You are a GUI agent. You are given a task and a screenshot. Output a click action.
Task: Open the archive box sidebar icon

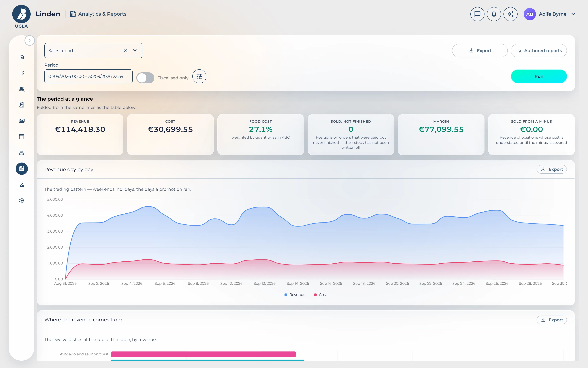(x=22, y=137)
